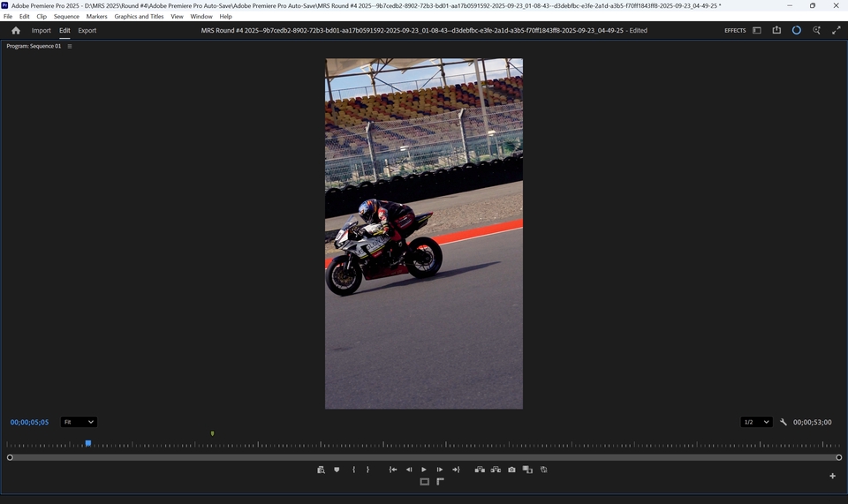The width and height of the screenshot is (848, 504).
Task: Click the EFFECTS workspace label
Action: point(735,30)
